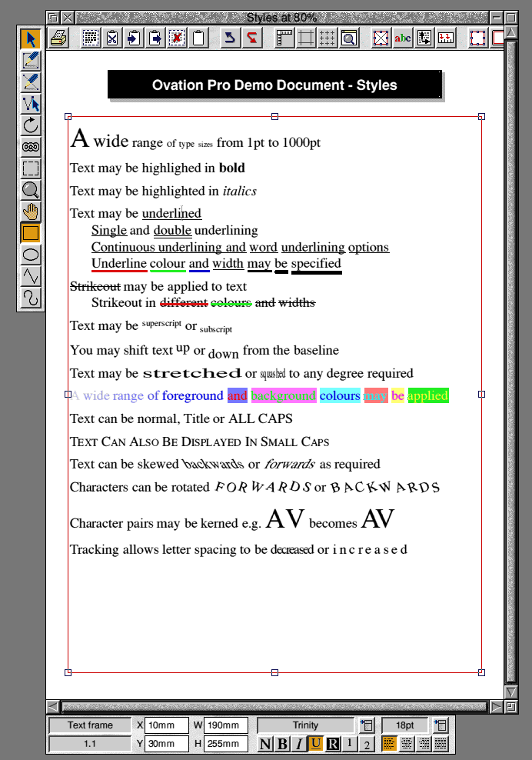The image size is (532, 760).
Task: Click the X position field 10mm
Action: click(x=166, y=725)
